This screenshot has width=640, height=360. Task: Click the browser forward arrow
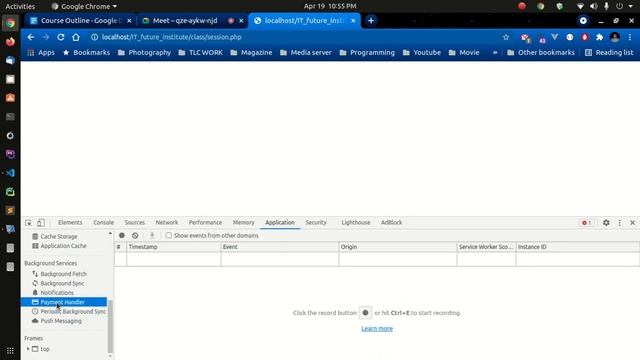click(x=46, y=37)
